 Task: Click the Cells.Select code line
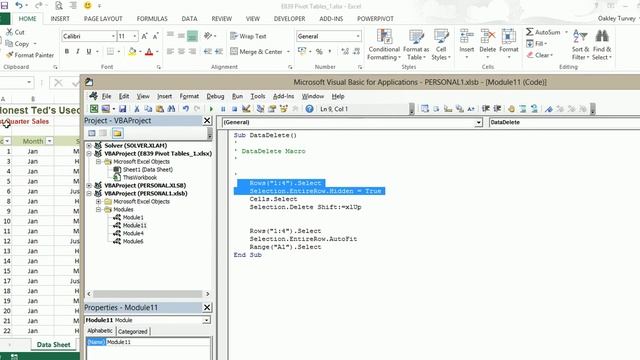273,199
